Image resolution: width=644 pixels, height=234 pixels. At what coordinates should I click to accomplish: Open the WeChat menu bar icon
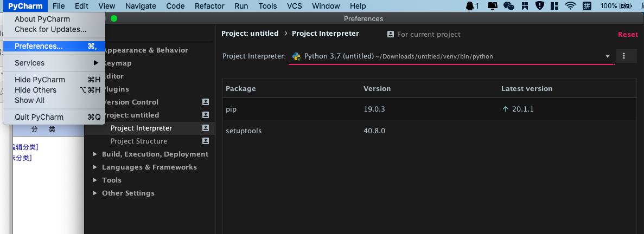(x=508, y=6)
